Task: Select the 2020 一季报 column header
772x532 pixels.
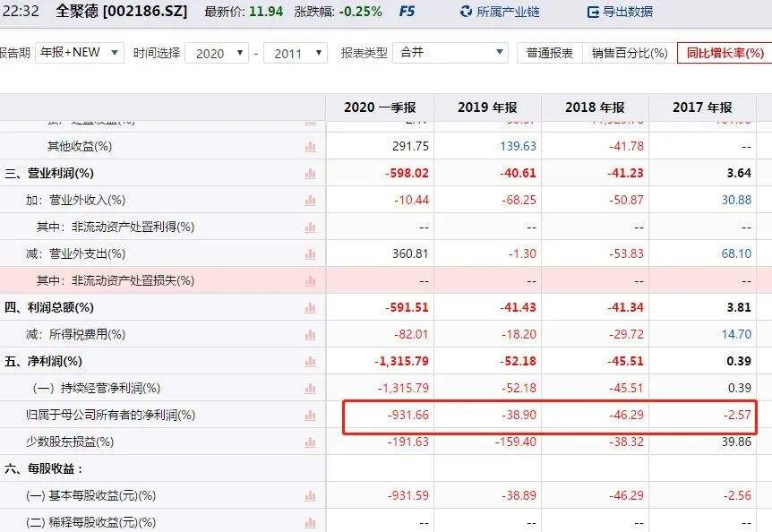Action: click(x=379, y=107)
